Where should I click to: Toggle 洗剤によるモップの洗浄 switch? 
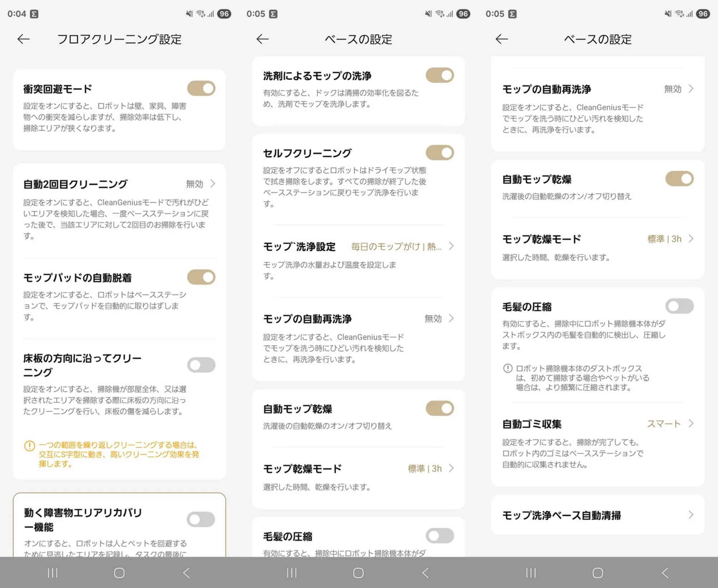(x=440, y=75)
